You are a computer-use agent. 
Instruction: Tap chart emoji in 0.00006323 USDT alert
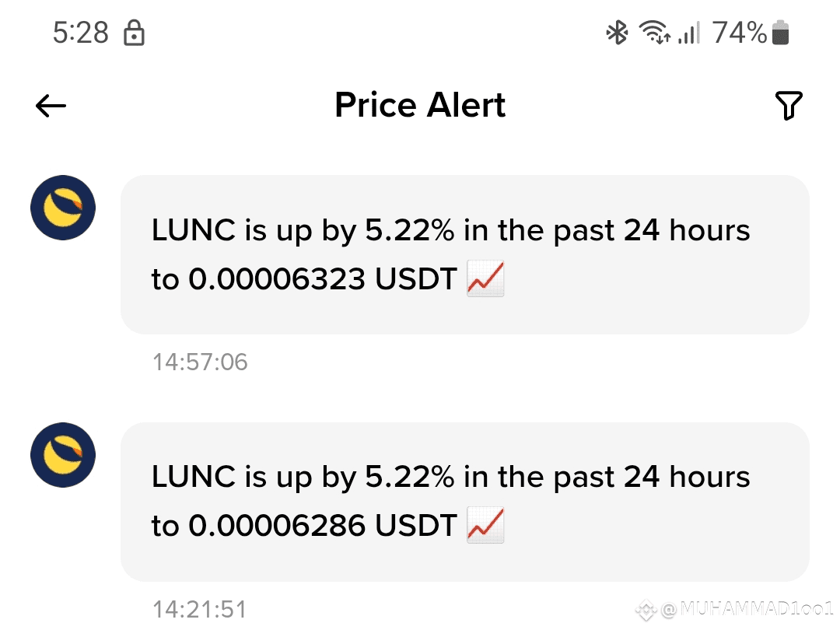click(485, 278)
